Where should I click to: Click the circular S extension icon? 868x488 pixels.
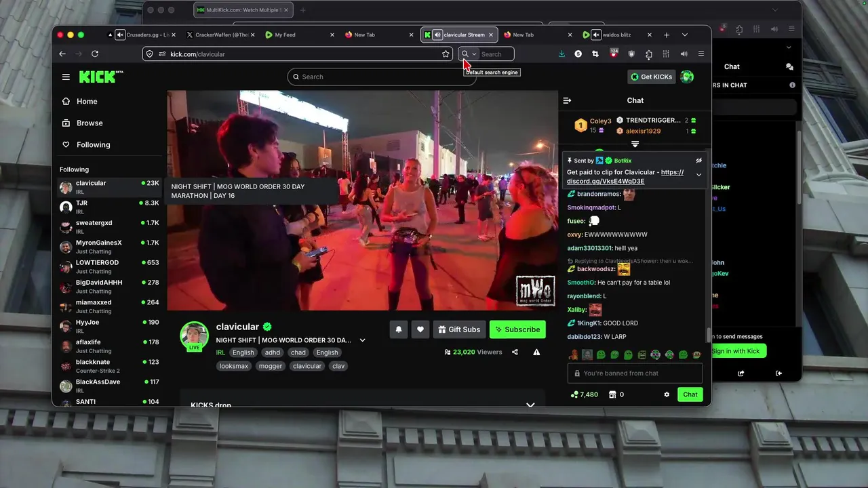point(578,54)
